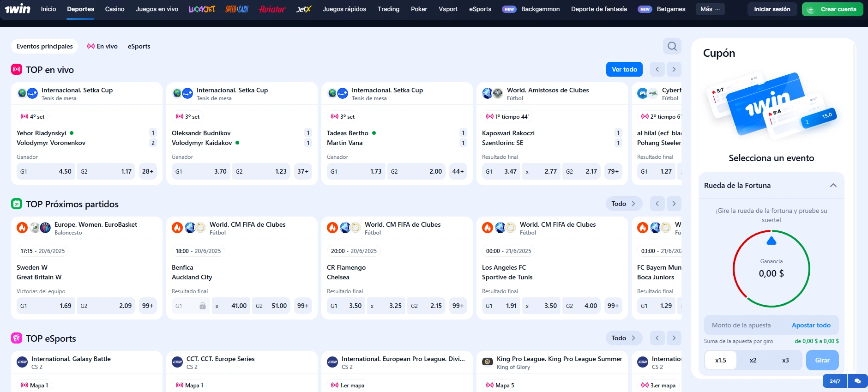Select x1.5 multiplier in Rueda de la Fortuna

click(721, 360)
